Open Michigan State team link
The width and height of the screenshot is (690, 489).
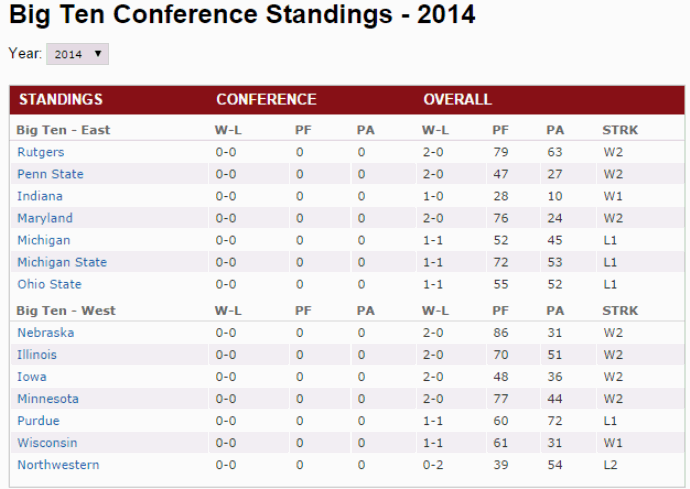pos(62,262)
